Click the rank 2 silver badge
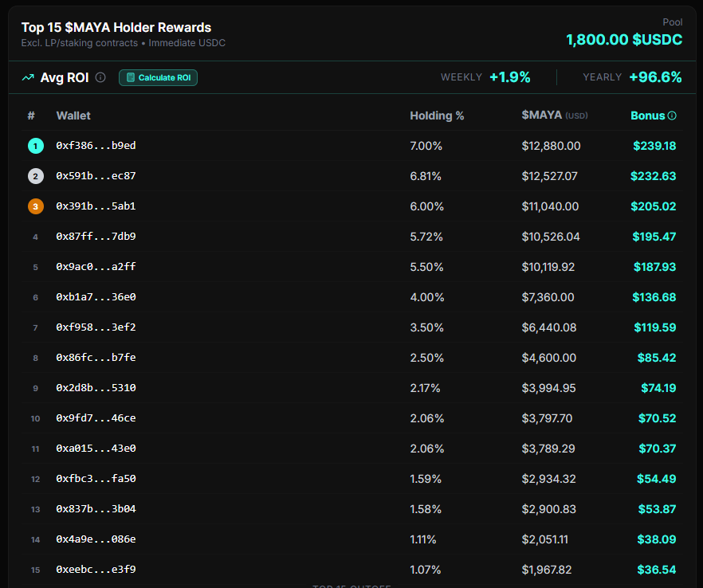 coord(36,176)
